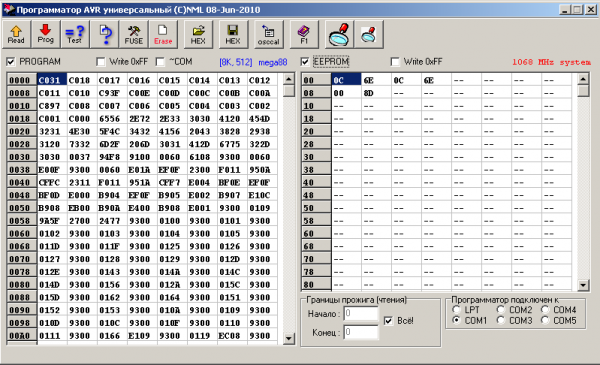Click the blue question mark detect icon

[x=105, y=34]
